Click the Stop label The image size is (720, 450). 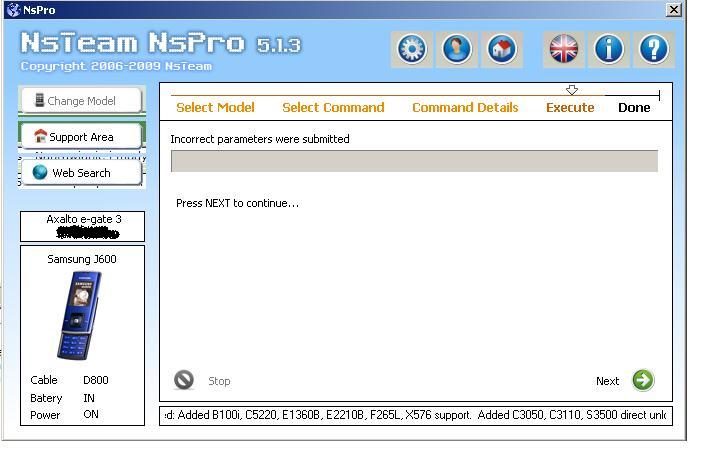click(219, 381)
